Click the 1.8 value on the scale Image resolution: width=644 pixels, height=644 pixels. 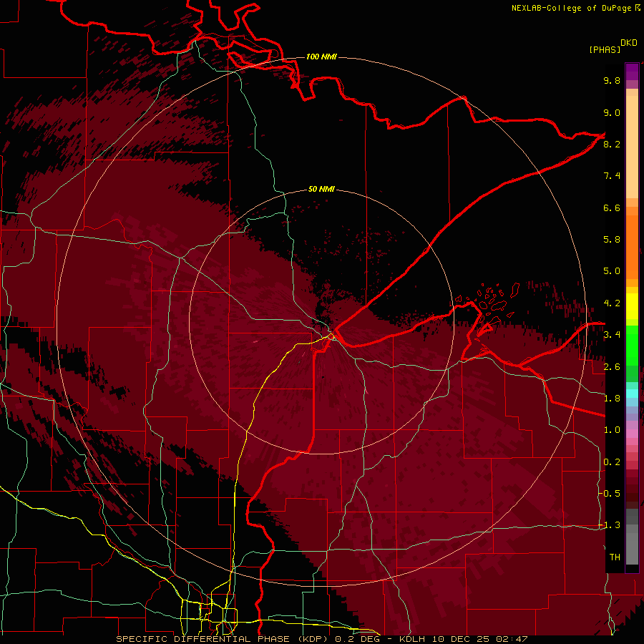point(612,399)
